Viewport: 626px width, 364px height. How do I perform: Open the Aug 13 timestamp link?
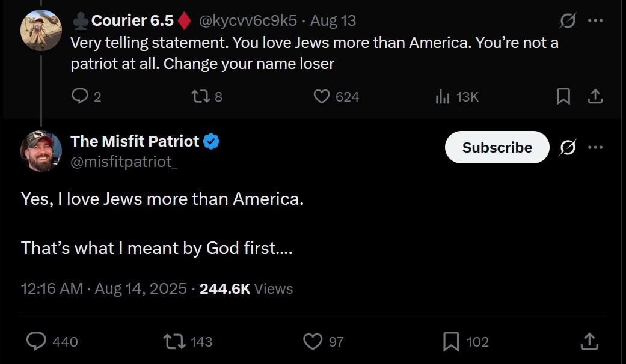(333, 21)
